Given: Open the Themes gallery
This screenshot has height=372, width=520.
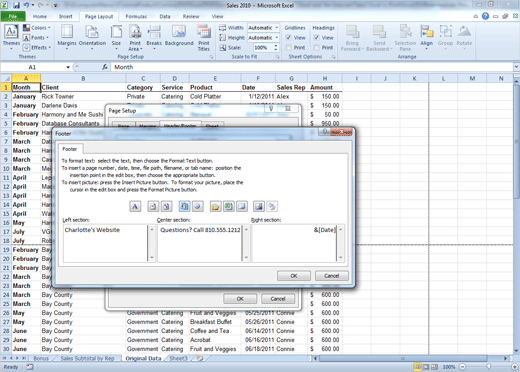Looking at the screenshot, I should tap(11, 37).
